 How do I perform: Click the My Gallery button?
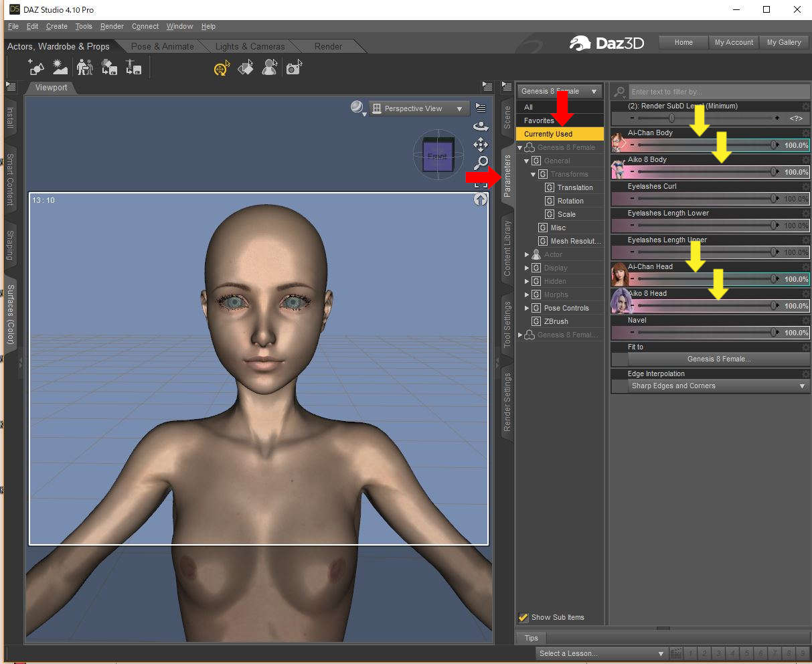click(784, 42)
